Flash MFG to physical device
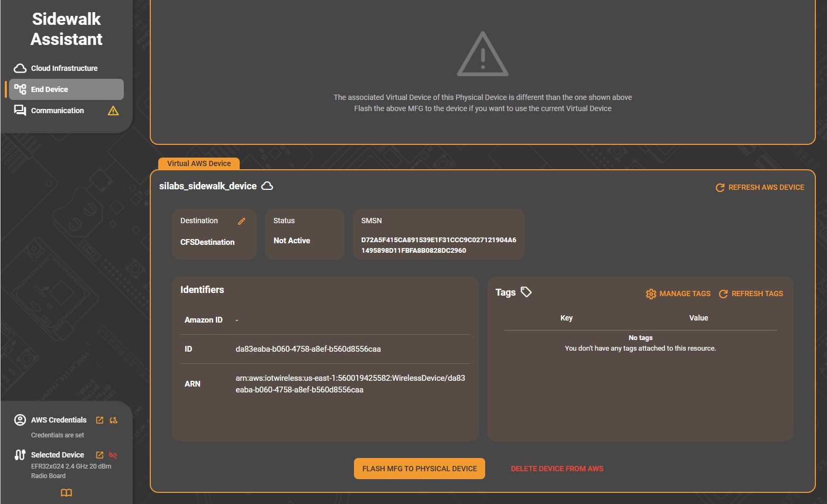This screenshot has width=827, height=504. (x=419, y=469)
